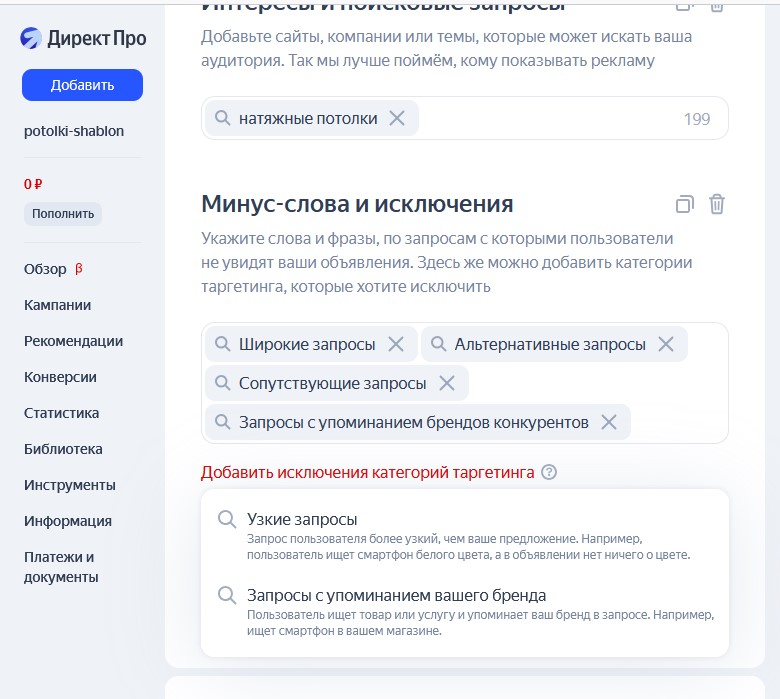780x699 pixels.
Task: Navigate to Платежи и документы
Action: [61, 567]
